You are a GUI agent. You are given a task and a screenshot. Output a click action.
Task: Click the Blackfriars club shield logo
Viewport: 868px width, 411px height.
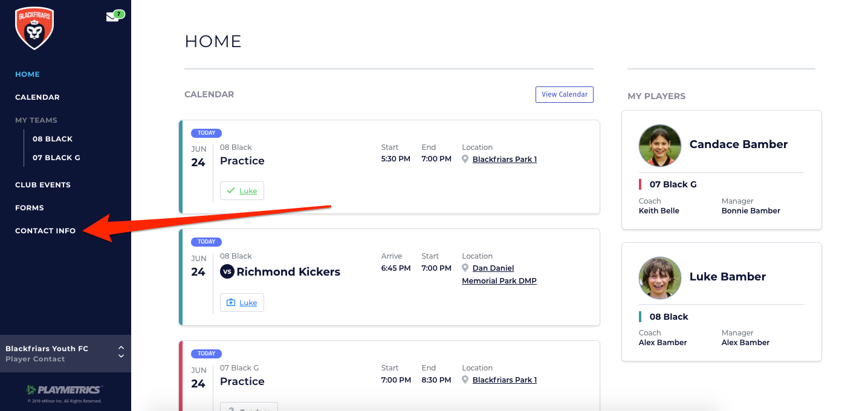click(x=34, y=28)
